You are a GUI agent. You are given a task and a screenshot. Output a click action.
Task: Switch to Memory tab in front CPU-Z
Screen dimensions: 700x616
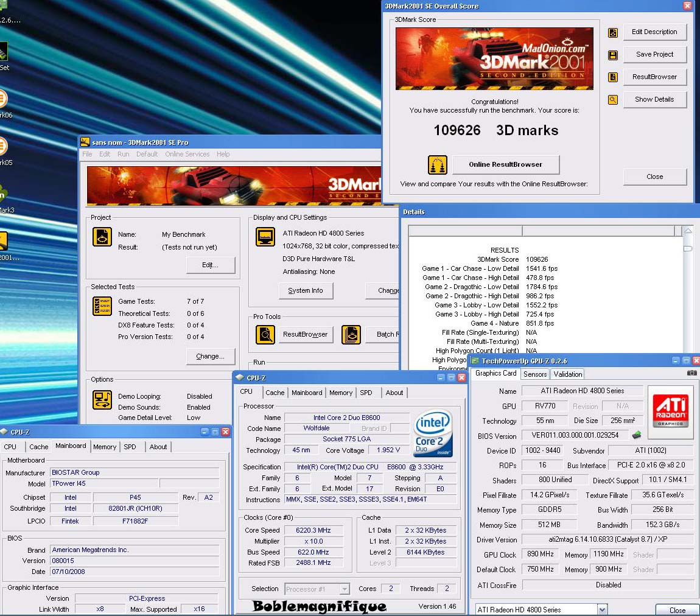[x=341, y=393]
